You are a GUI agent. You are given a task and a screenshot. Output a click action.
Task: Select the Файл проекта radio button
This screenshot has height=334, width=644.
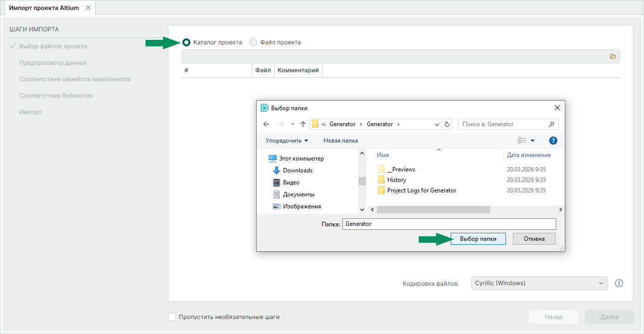point(253,42)
